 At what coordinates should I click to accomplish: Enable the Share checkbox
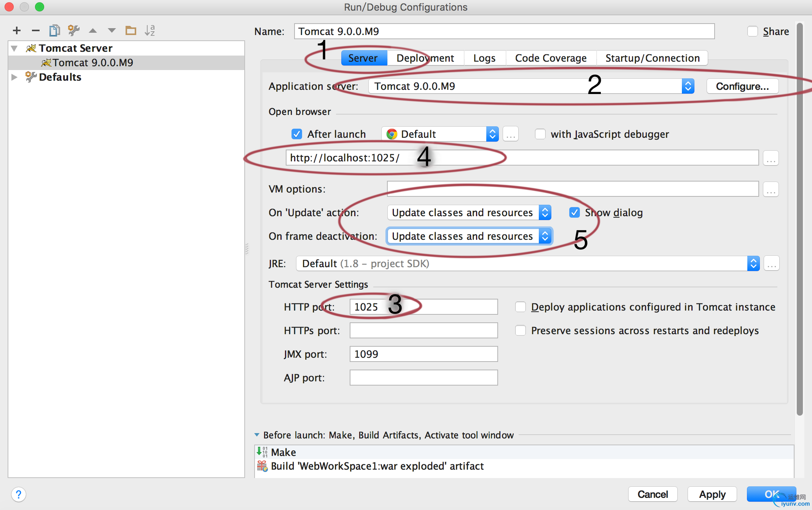click(x=752, y=31)
